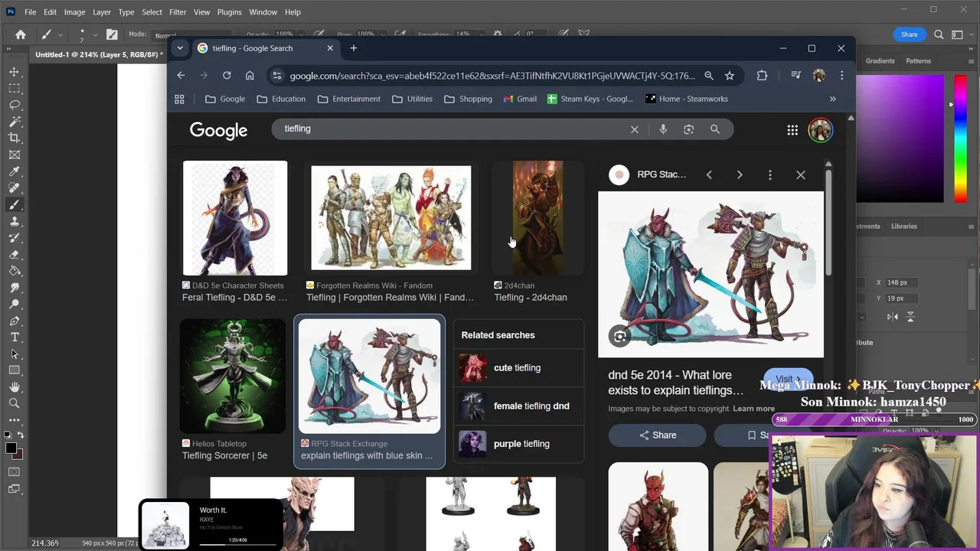Select the Dodge tool
980x551 pixels.
click(15, 304)
